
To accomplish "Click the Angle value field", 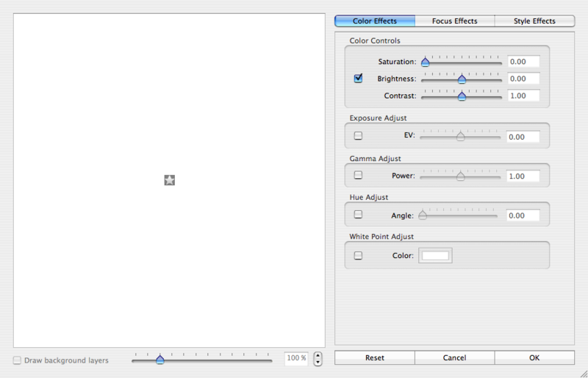I will point(523,215).
